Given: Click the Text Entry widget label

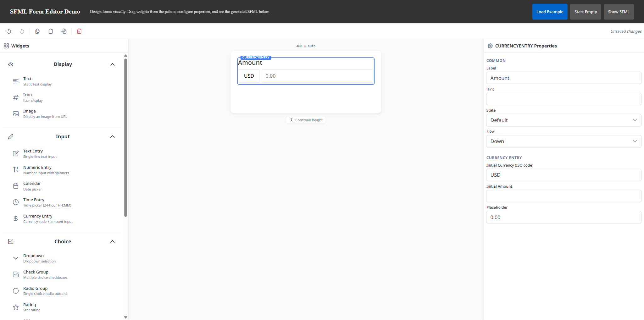Looking at the screenshot, I should 33,151.
